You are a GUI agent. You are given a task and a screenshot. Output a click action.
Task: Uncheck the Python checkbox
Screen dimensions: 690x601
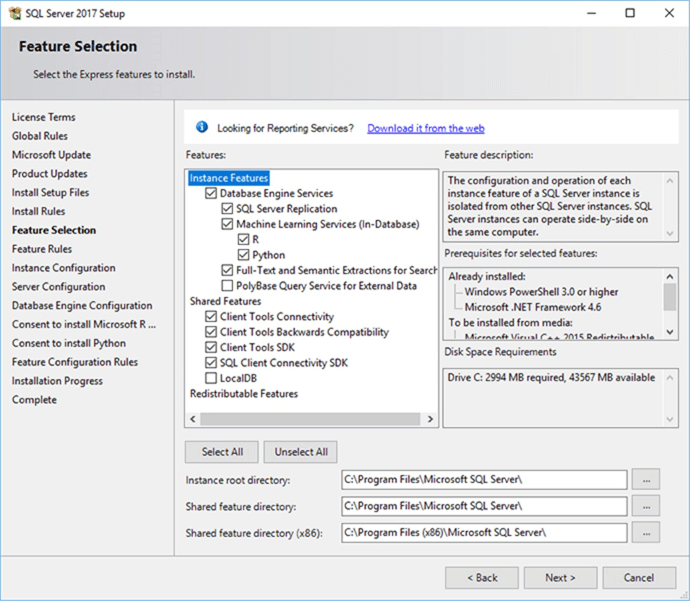pos(243,255)
